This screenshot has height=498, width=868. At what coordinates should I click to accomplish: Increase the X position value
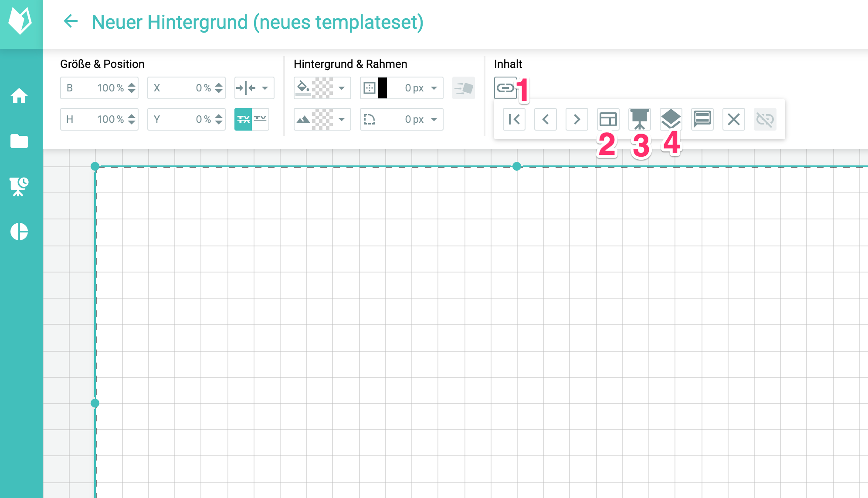point(219,84)
